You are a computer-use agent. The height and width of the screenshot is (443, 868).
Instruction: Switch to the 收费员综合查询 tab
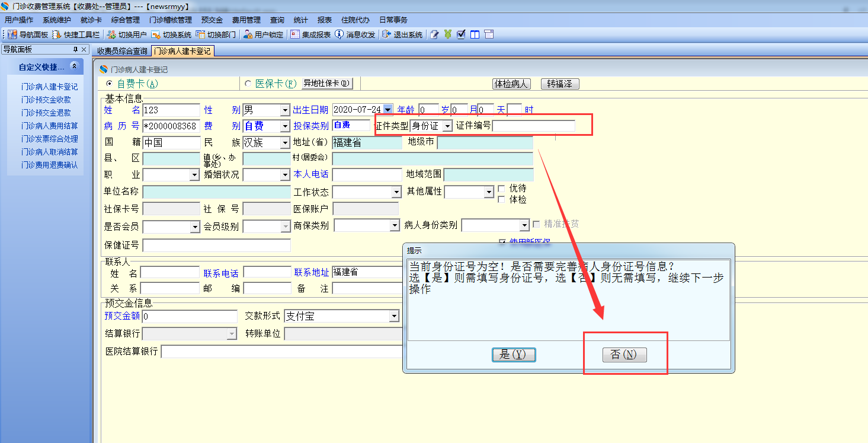(122, 52)
